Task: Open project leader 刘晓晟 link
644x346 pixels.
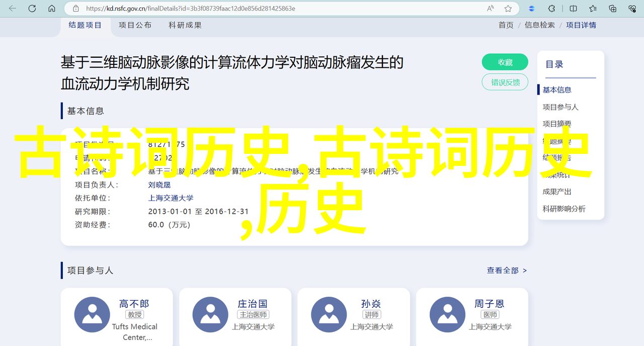Action: pos(159,185)
